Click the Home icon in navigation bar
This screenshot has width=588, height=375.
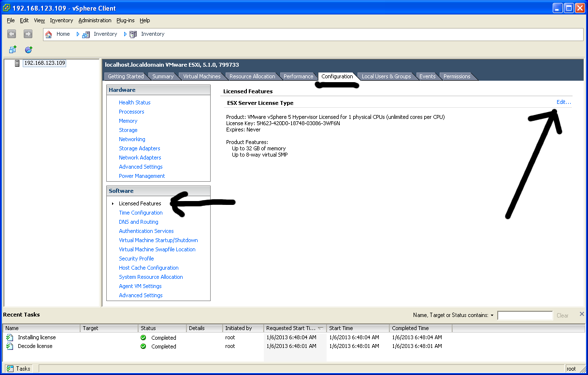point(48,34)
